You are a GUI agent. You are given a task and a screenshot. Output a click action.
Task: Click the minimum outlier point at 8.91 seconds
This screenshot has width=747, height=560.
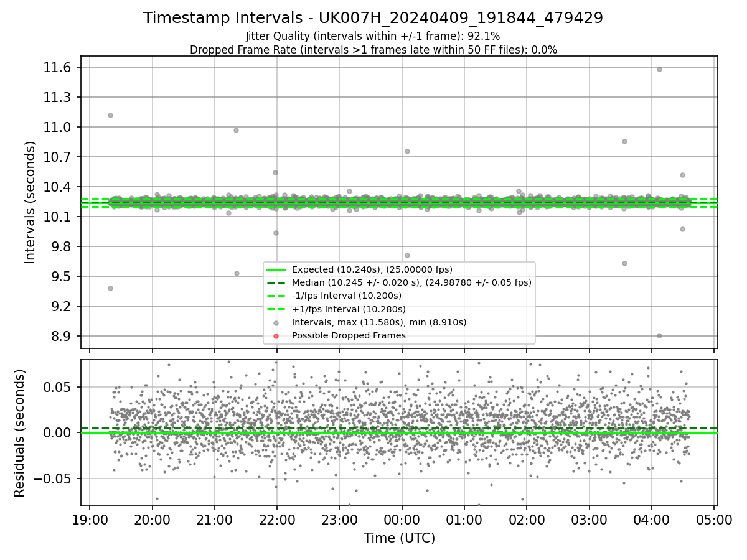click(659, 335)
